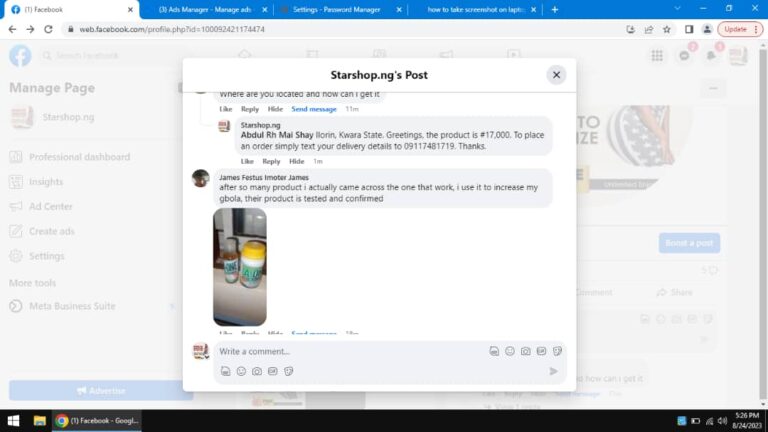Open James Festus profile picture
This screenshot has width=768, height=432.
pos(200,178)
